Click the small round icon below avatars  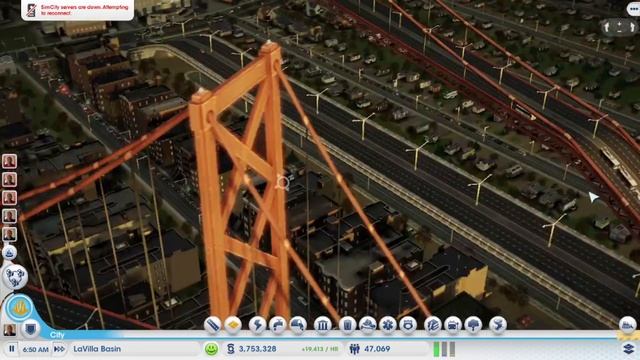9,253
